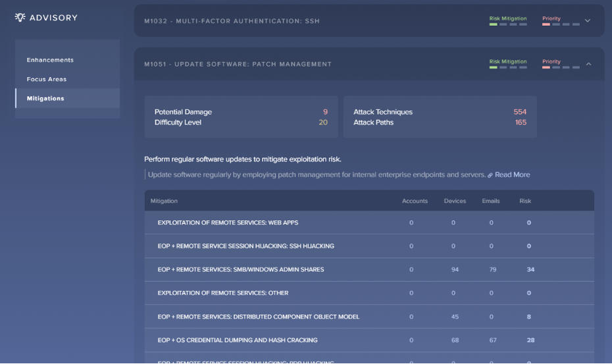Select the SMB/Windows Admin Shares row
The height and width of the screenshot is (364, 612).
click(369, 269)
